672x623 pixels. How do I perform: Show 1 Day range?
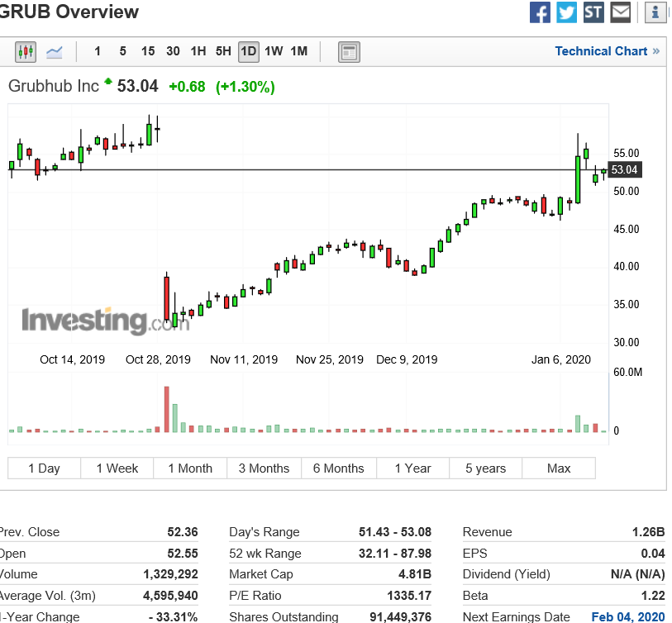(44, 468)
